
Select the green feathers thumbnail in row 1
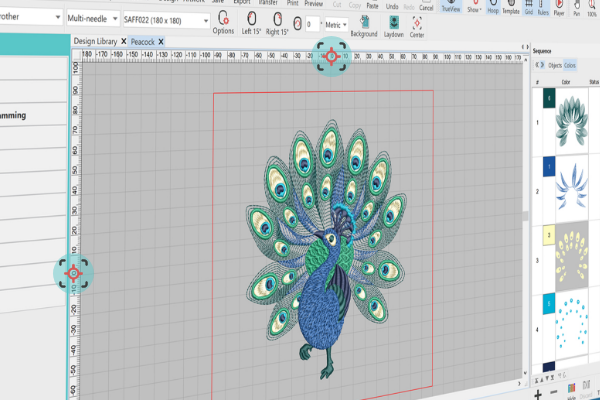[x=572, y=121]
